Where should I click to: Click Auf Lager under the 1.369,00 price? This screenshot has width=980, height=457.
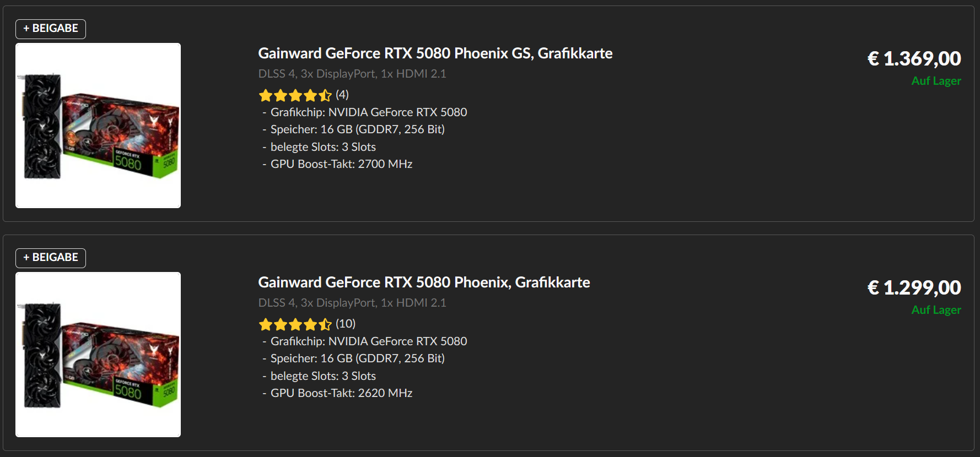click(936, 81)
